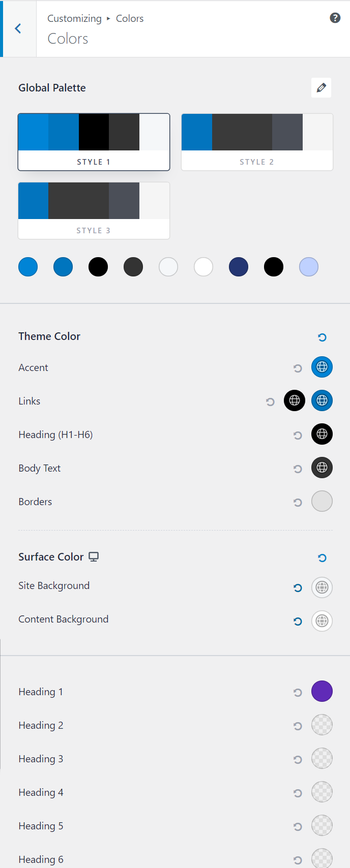Reset all Theme Color settings
This screenshot has height=868, width=350.
[322, 337]
